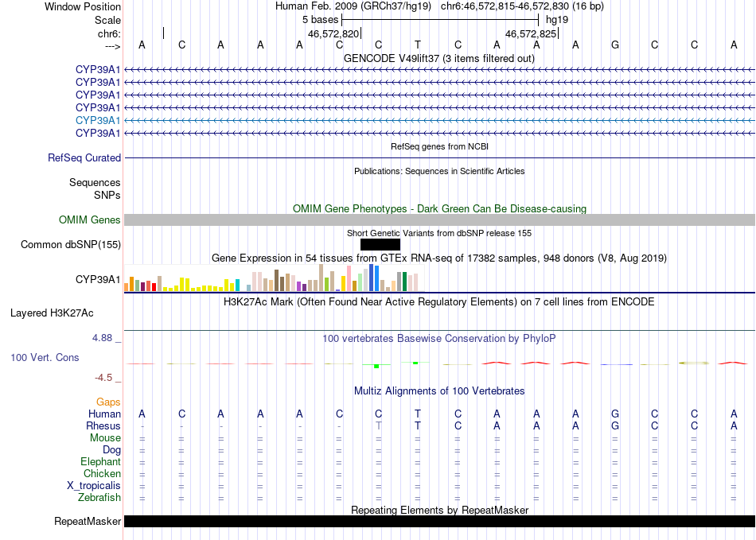This screenshot has height=540, width=756.
Task: Click the green PhyloP dip below the C base
Action: [376, 366]
